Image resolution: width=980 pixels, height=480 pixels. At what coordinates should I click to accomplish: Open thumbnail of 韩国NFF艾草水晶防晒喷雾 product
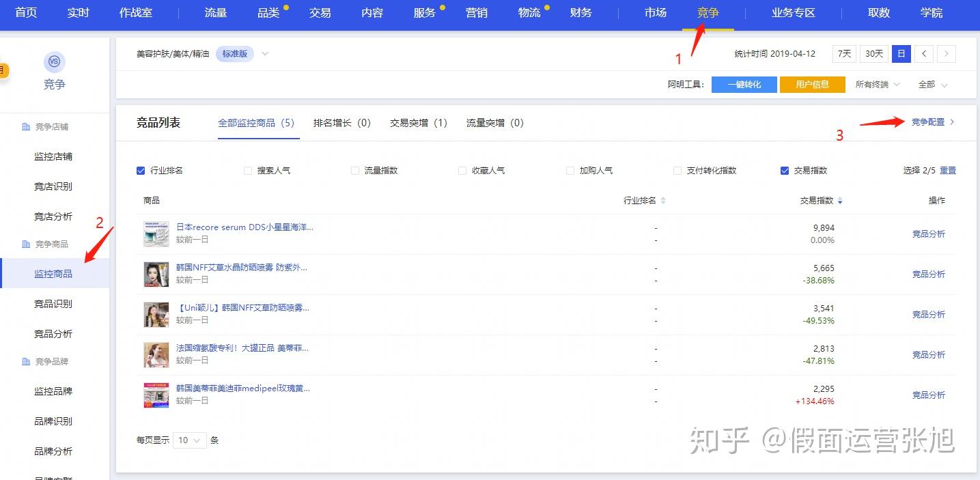[156, 274]
